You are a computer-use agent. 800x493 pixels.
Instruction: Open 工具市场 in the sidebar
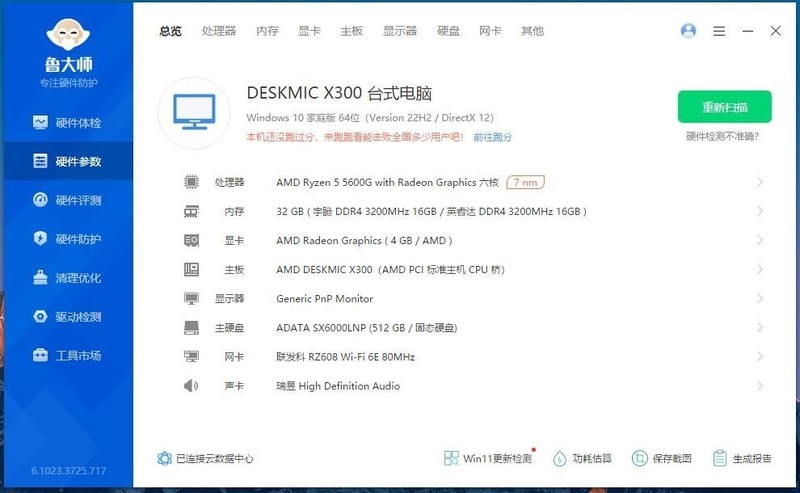pyautogui.click(x=67, y=355)
